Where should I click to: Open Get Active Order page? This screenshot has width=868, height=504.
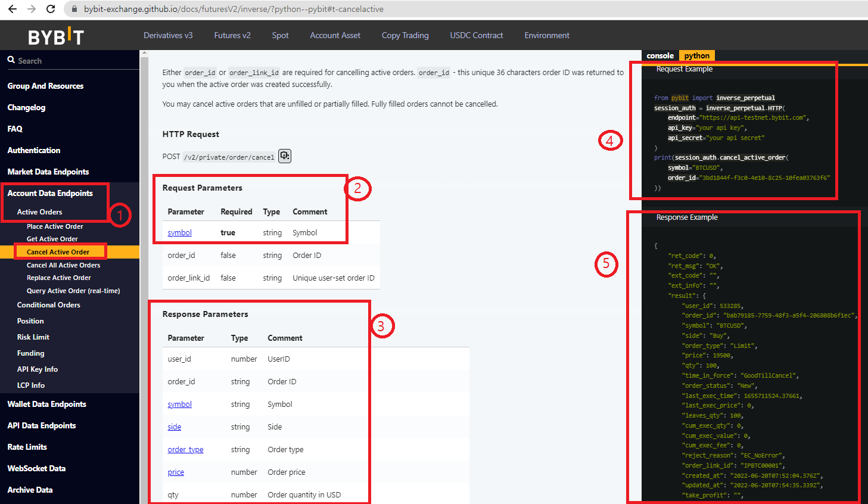52,239
